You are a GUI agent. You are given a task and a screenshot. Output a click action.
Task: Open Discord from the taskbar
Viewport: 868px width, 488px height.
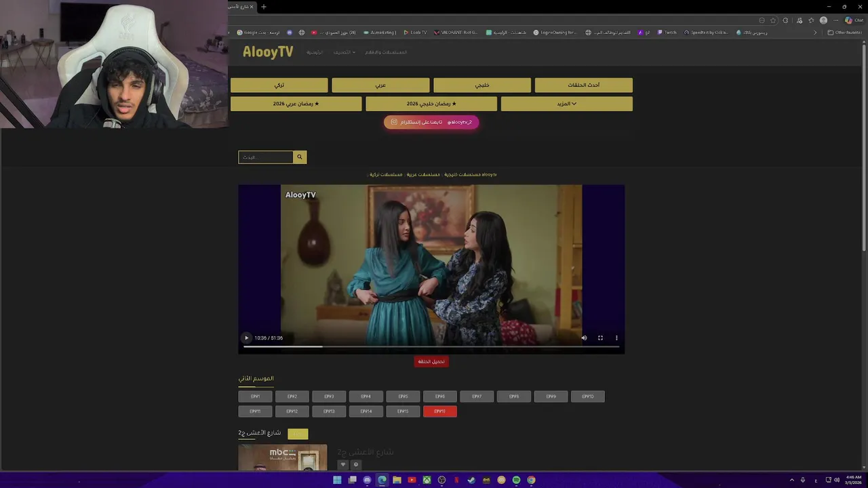click(367, 480)
